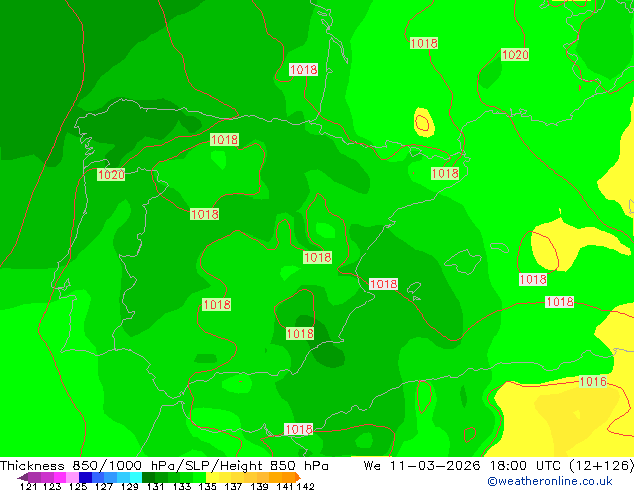The image size is (634, 490).
Task: Click the legend value 129
Action: [129, 486]
